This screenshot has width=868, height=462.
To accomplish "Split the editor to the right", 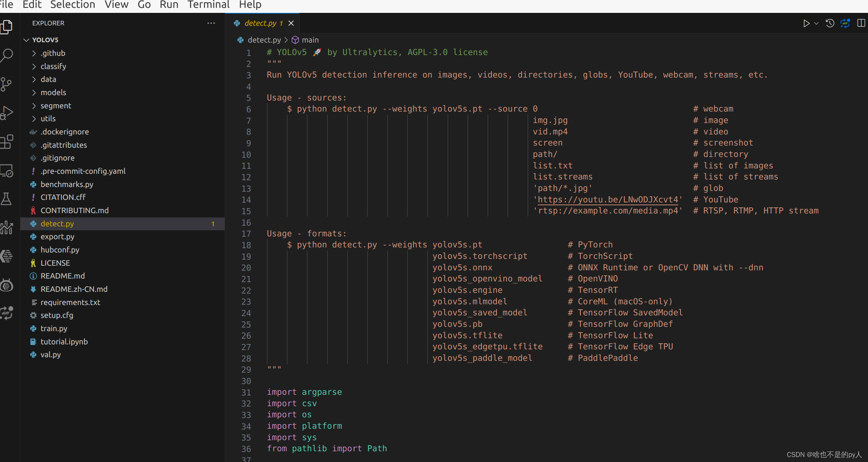I will tap(861, 23).
